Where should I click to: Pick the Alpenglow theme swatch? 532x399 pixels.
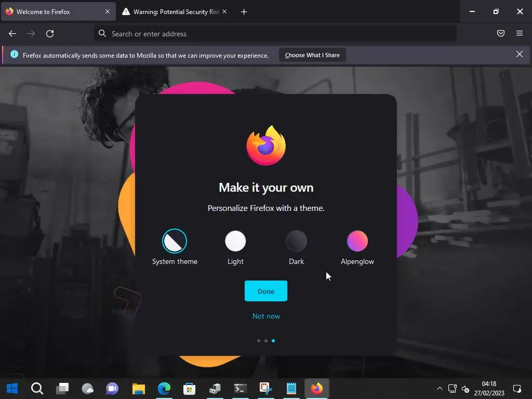click(x=357, y=241)
